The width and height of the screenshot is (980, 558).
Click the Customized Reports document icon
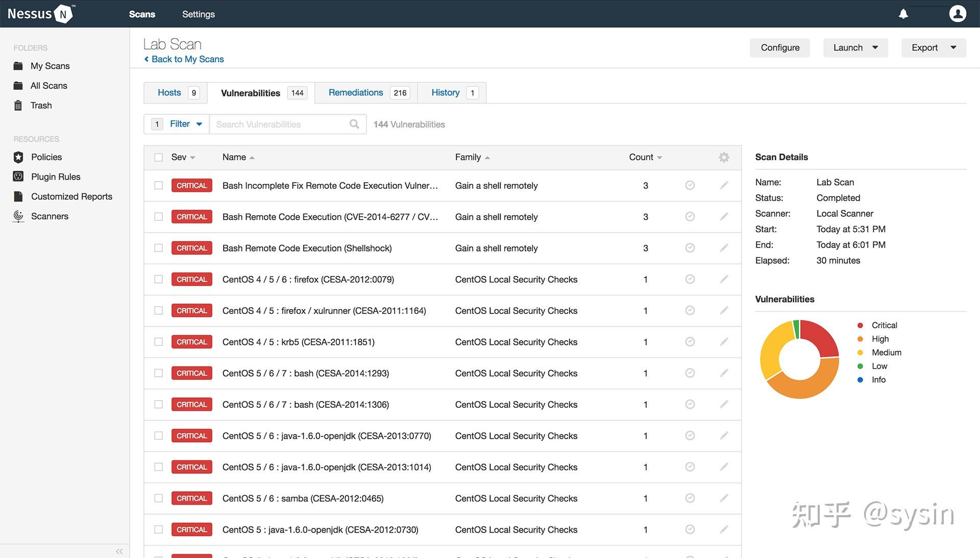(18, 196)
